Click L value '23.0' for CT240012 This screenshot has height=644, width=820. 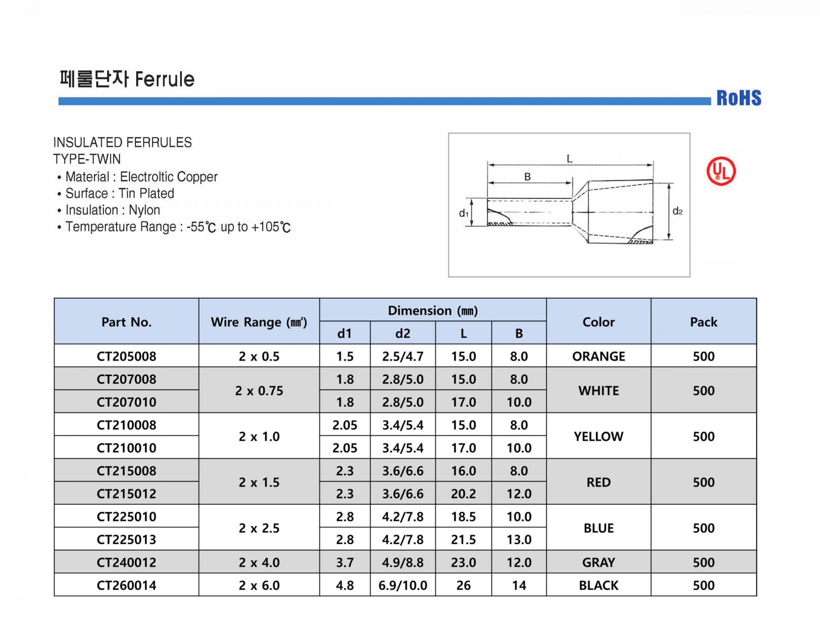(x=463, y=562)
